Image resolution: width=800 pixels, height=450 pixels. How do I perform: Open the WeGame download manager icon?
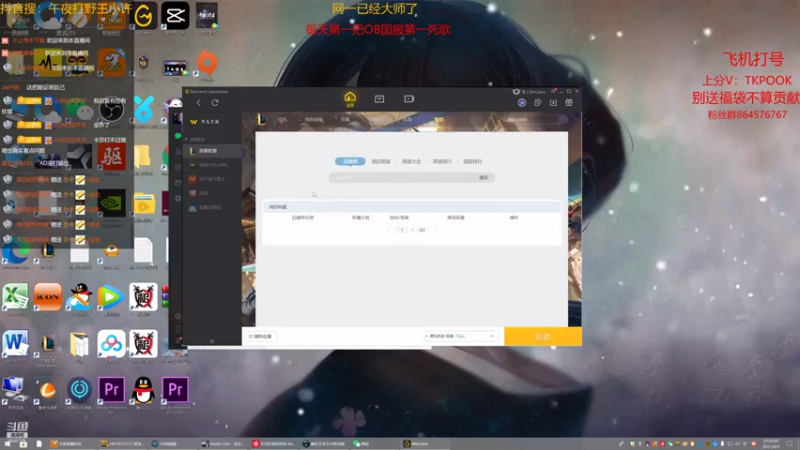point(553,103)
